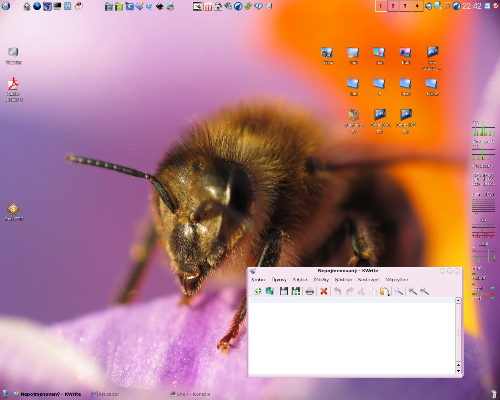Open the K menu launcher in top panel
500x400 pixels.
coord(6,6)
